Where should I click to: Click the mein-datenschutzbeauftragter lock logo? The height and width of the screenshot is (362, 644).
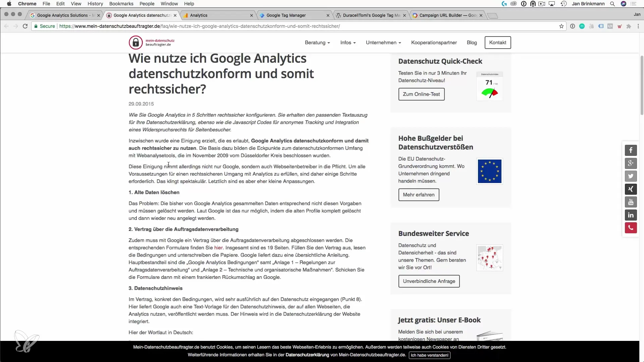coord(136,43)
